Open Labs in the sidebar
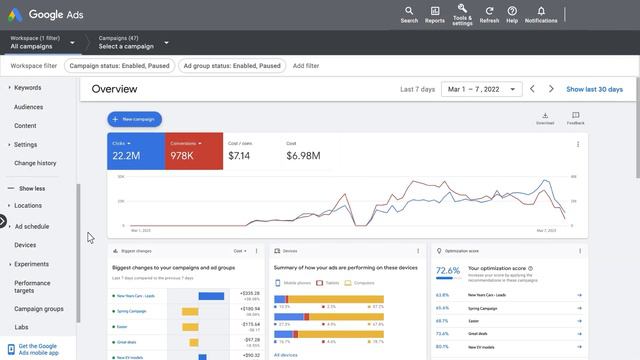This screenshot has width=640, height=360. click(21, 327)
